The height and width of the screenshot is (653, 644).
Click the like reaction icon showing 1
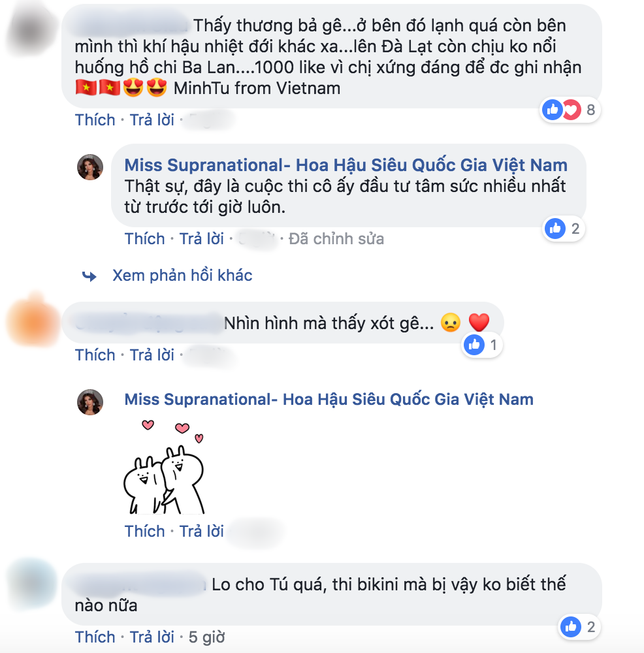(x=474, y=345)
